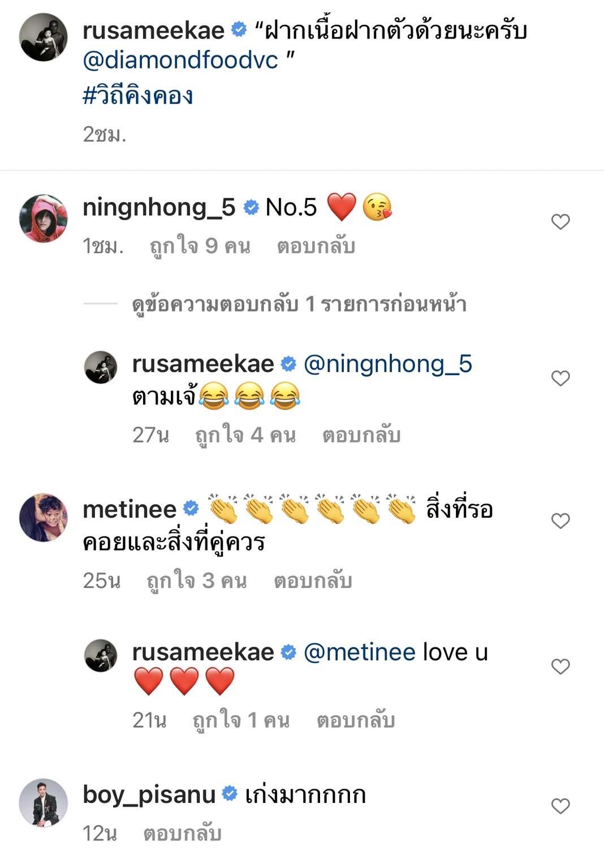Like rusameekae's reply to ningnhong_5
The image size is (604, 868).
coord(560,378)
